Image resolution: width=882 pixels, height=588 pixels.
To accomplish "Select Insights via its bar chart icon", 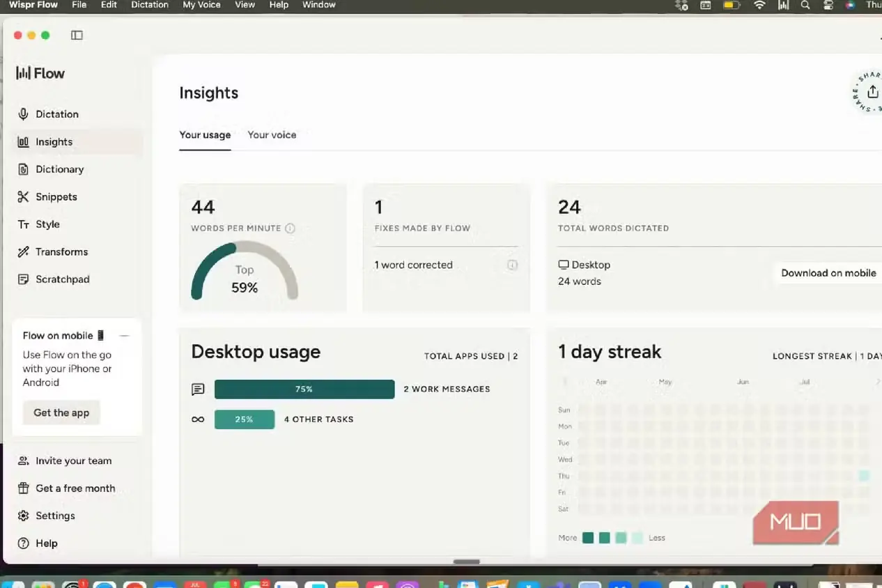I will pos(23,141).
